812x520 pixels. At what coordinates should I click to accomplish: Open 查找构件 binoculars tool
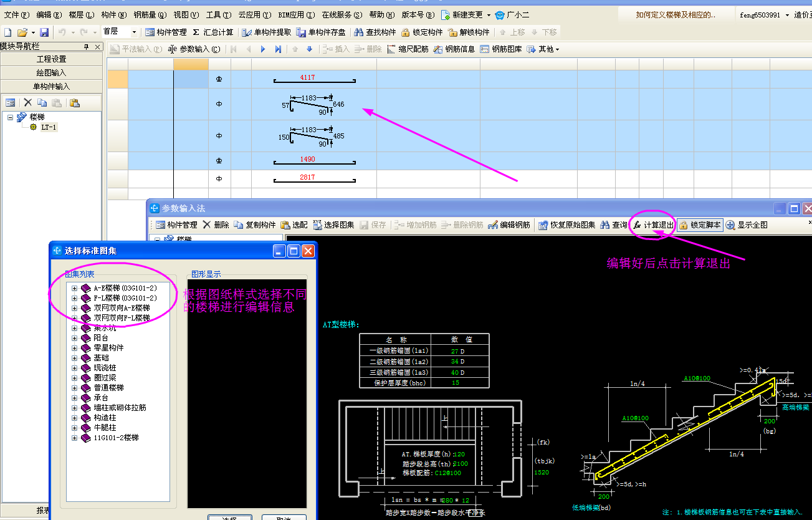click(x=375, y=32)
